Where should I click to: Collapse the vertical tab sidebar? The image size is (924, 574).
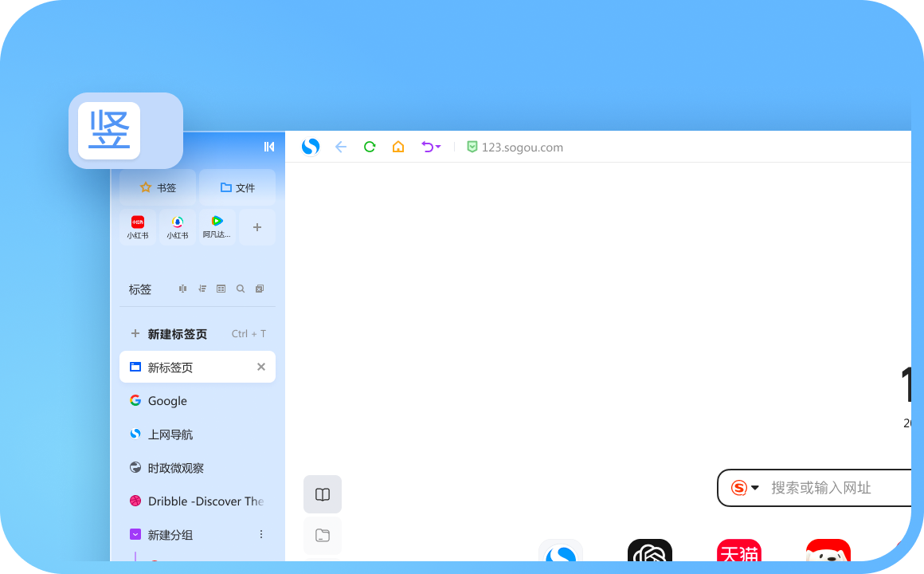[269, 147]
